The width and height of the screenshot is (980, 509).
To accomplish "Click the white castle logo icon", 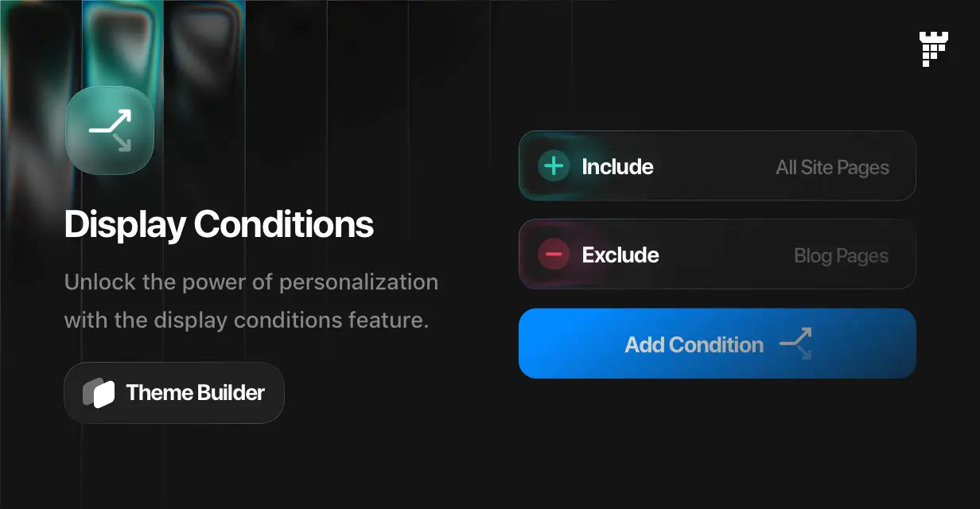I will pyautogui.click(x=933, y=49).
